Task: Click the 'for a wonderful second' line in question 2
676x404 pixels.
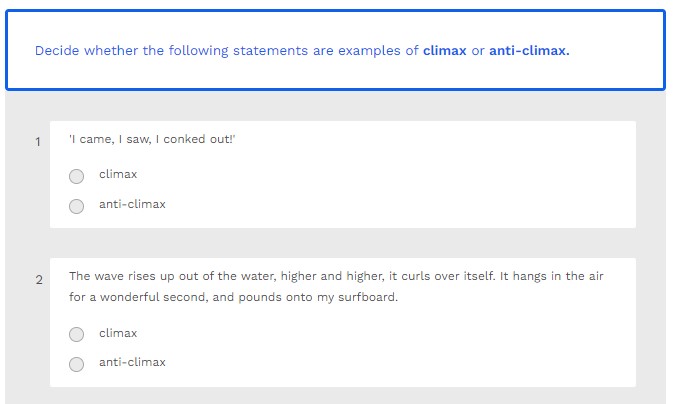Action: click(x=140, y=298)
